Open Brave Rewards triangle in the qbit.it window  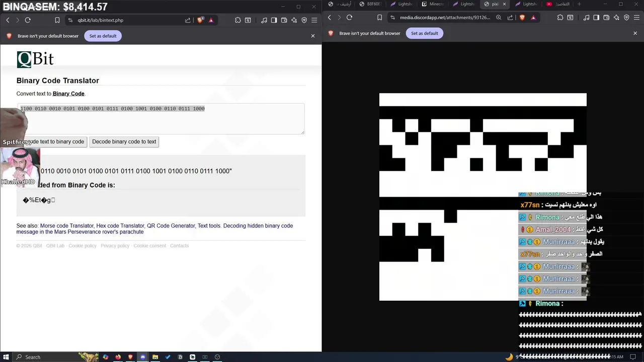[x=211, y=20]
